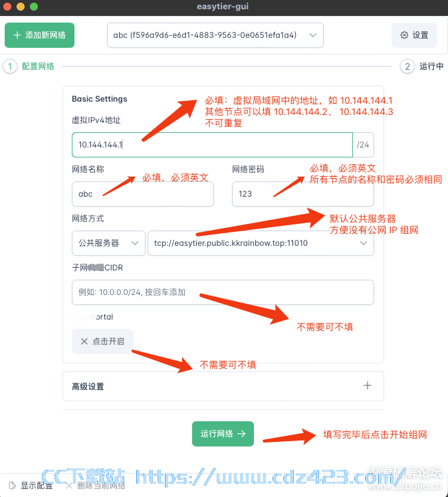This screenshot has height=497, width=448.
Task: Click the network name field containing abc
Action: coord(143,194)
